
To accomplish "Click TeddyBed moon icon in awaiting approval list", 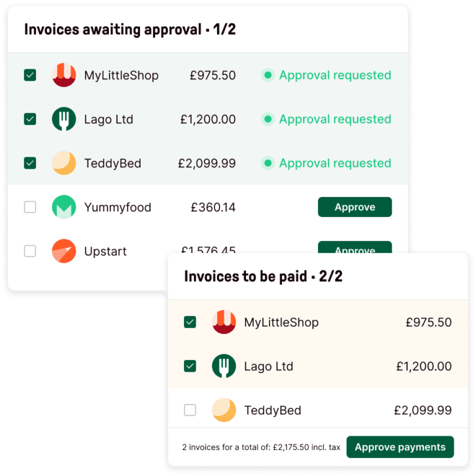I will point(64,163).
